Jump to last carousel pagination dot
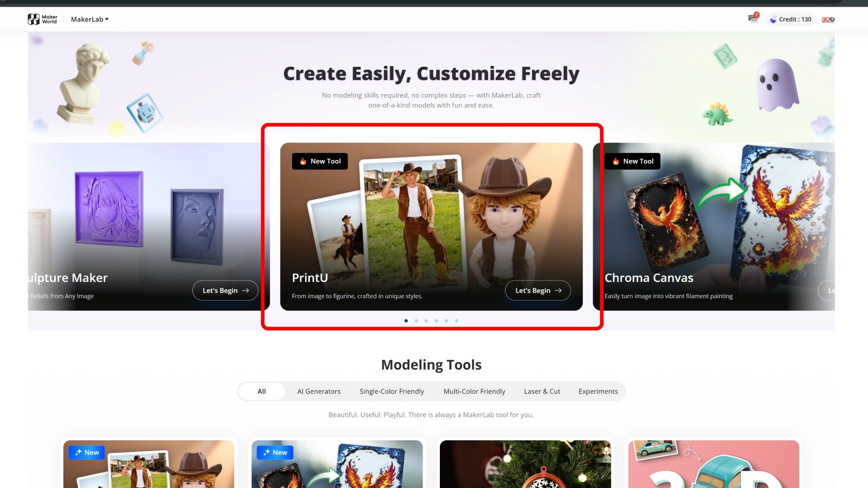868x488 pixels. pyautogui.click(x=457, y=321)
